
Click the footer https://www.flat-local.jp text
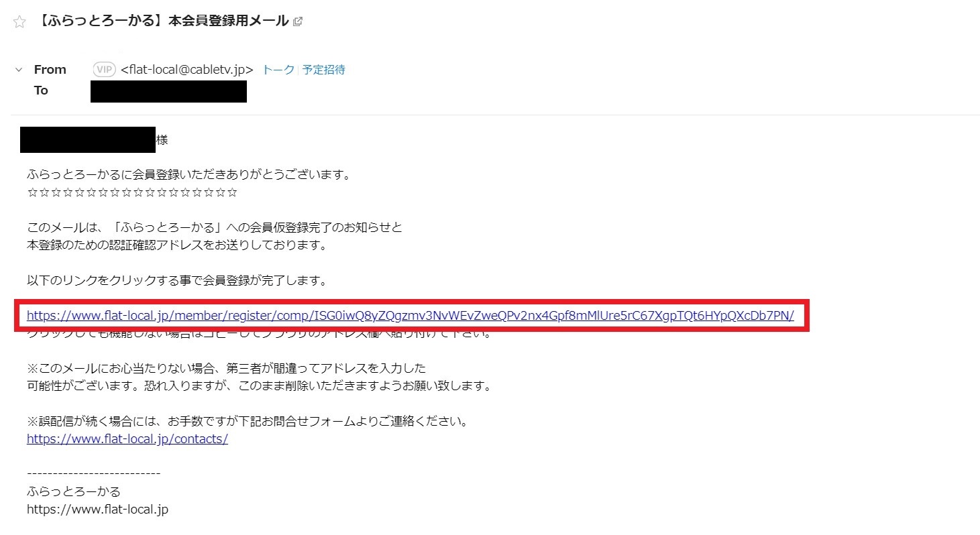click(97, 509)
